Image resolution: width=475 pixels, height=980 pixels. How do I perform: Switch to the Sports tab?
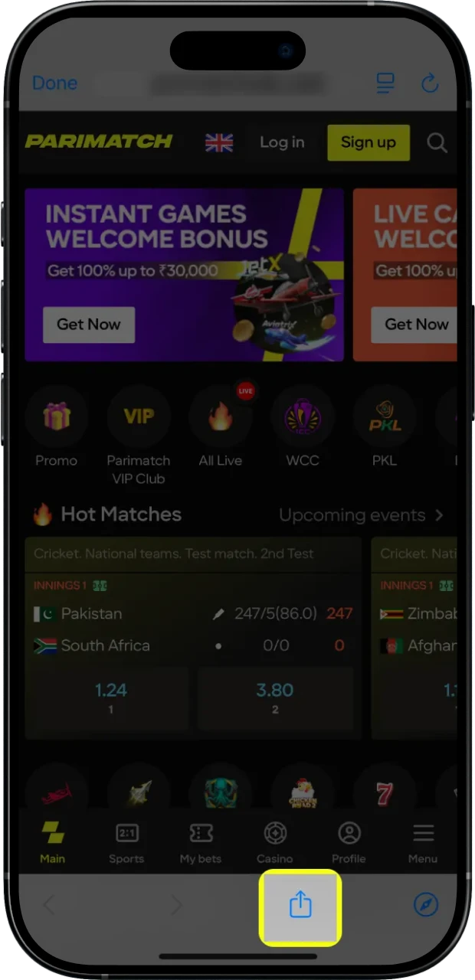(x=126, y=842)
